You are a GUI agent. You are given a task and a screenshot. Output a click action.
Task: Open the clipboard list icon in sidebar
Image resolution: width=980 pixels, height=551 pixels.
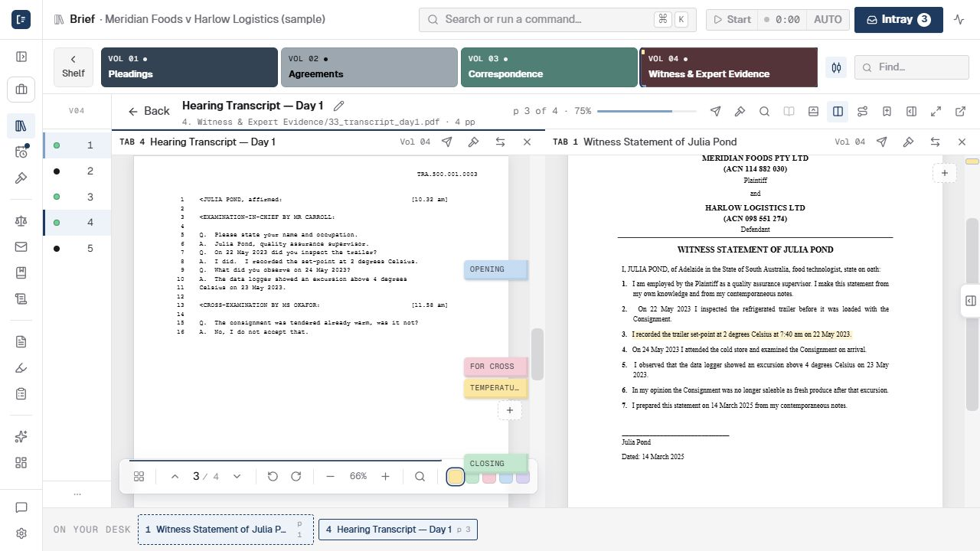[21, 393]
